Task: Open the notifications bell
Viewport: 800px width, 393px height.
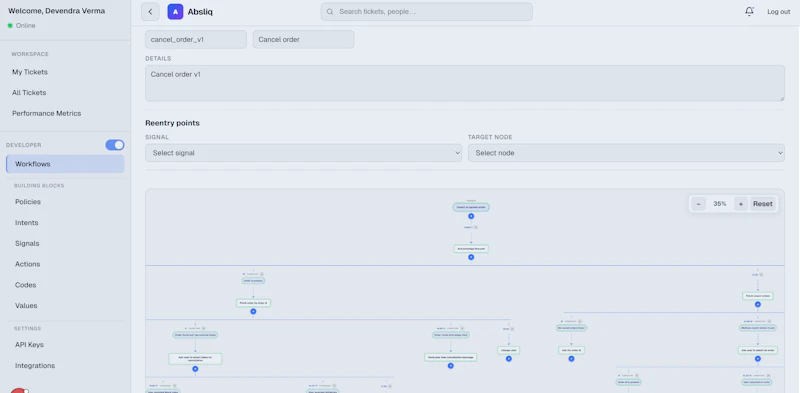Action: 749,12
